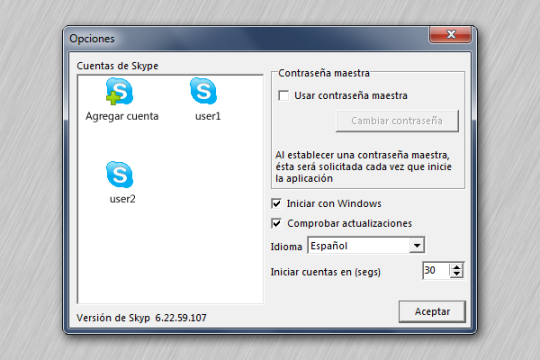Click the Cuentas de Skype label
This screenshot has width=540, height=360.
point(117,66)
